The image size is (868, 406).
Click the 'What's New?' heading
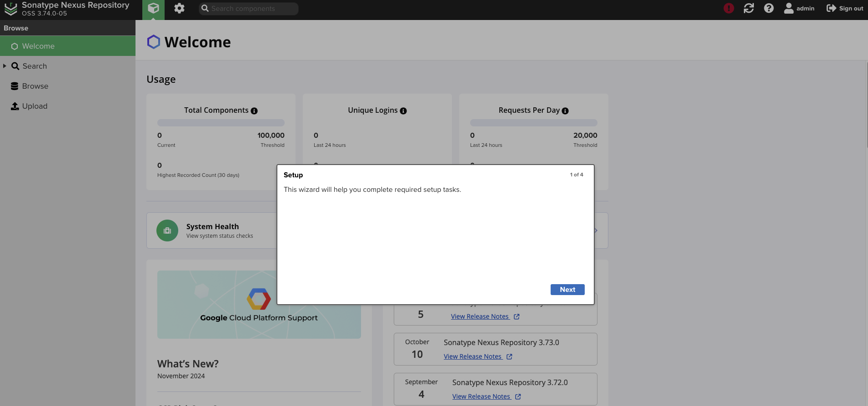pos(188,364)
